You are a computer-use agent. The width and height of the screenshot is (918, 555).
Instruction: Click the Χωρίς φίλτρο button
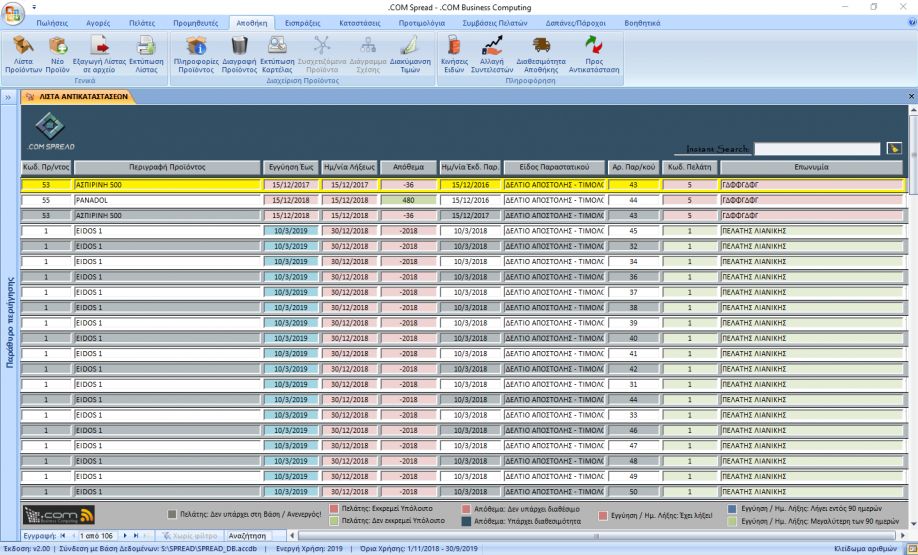190,536
